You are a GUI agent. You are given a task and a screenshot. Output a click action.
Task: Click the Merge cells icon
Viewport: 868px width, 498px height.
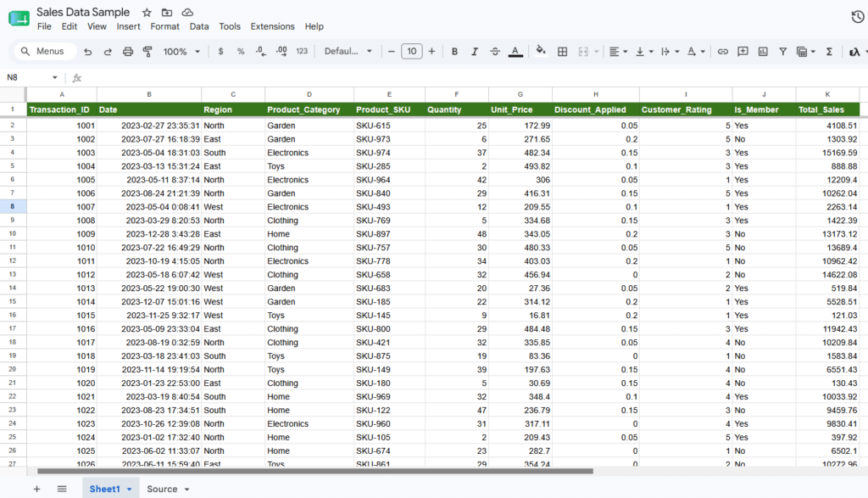(x=583, y=52)
